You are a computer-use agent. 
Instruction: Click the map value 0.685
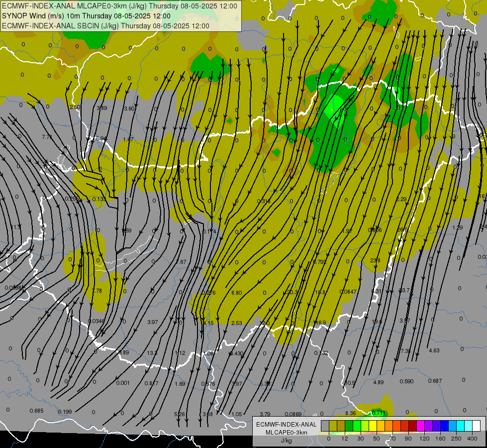36,411
